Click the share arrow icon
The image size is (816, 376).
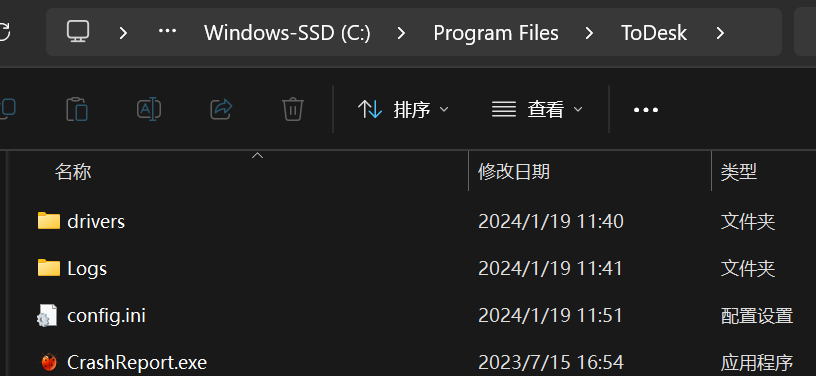tap(221, 109)
